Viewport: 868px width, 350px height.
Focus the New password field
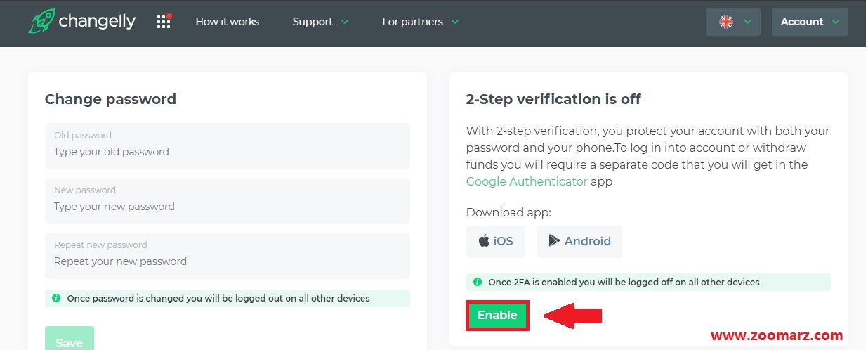click(227, 201)
